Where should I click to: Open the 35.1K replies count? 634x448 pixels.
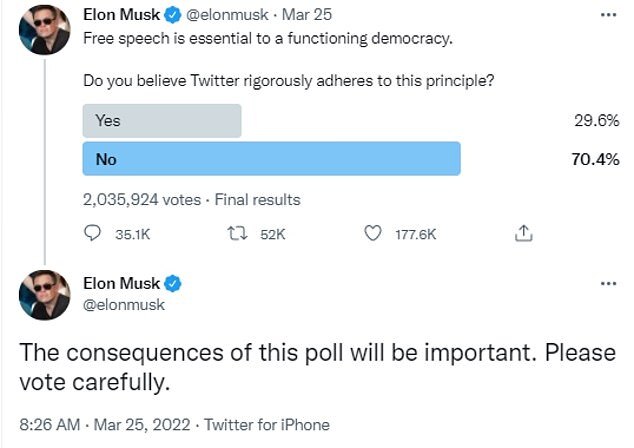(x=133, y=235)
